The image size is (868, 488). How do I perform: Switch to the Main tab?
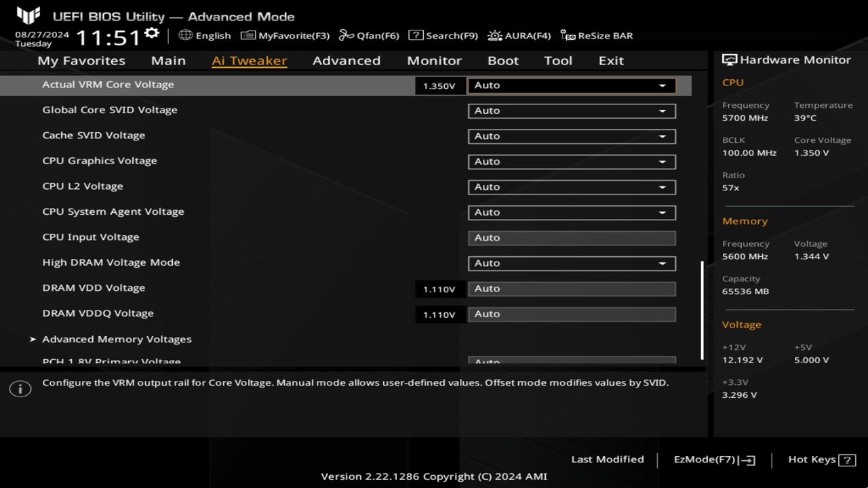coord(168,60)
